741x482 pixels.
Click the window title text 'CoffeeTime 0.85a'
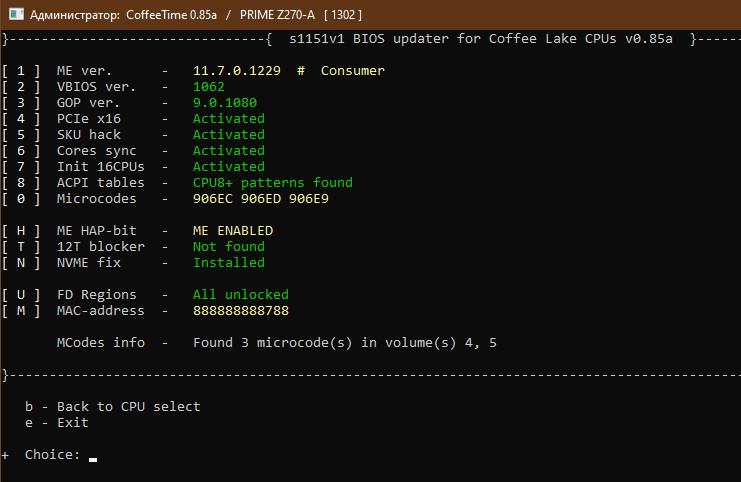(171, 15)
